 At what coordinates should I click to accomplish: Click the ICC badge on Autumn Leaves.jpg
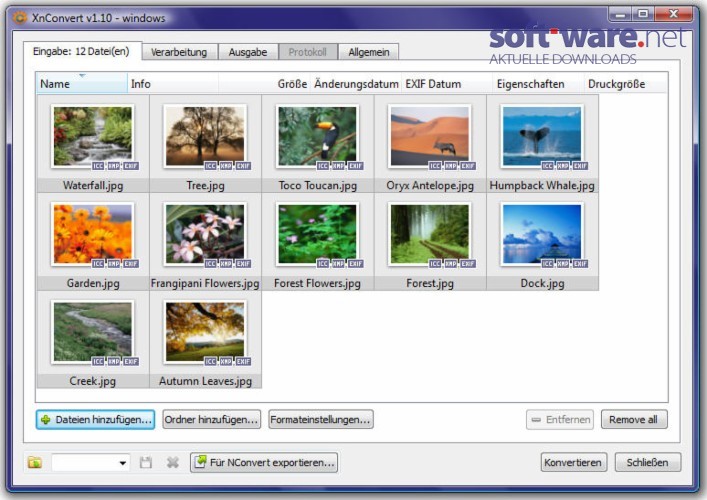[211, 362]
